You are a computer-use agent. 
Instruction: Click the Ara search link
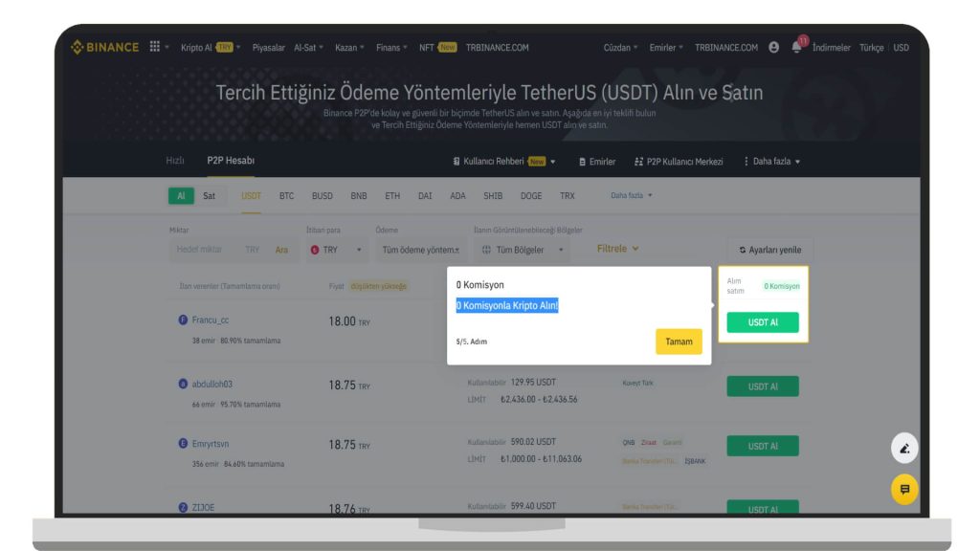pos(282,250)
